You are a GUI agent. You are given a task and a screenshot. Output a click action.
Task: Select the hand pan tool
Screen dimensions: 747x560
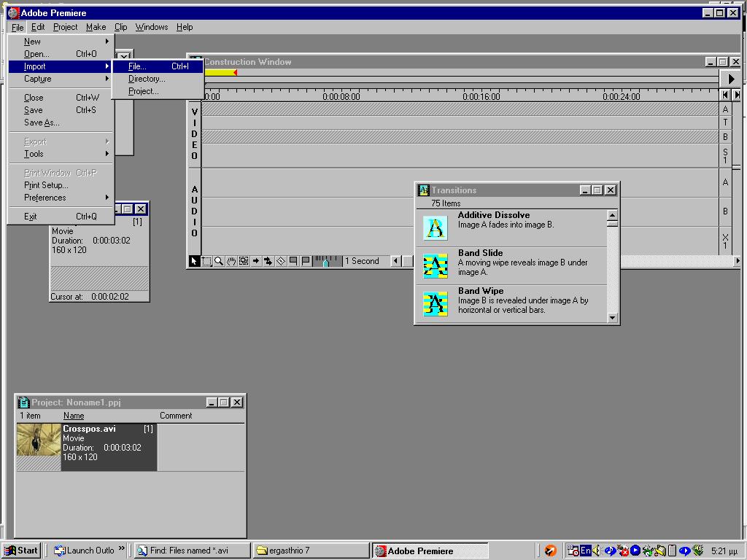[231, 261]
